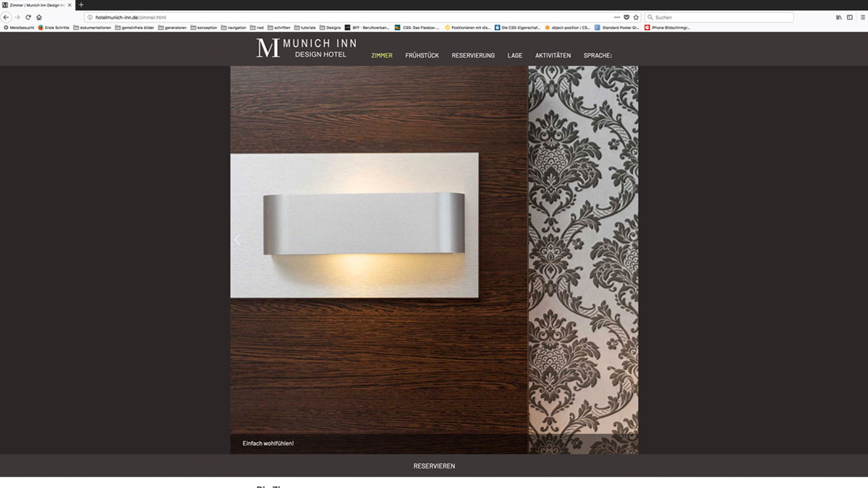Expand the Sprache language menu

tap(597, 56)
